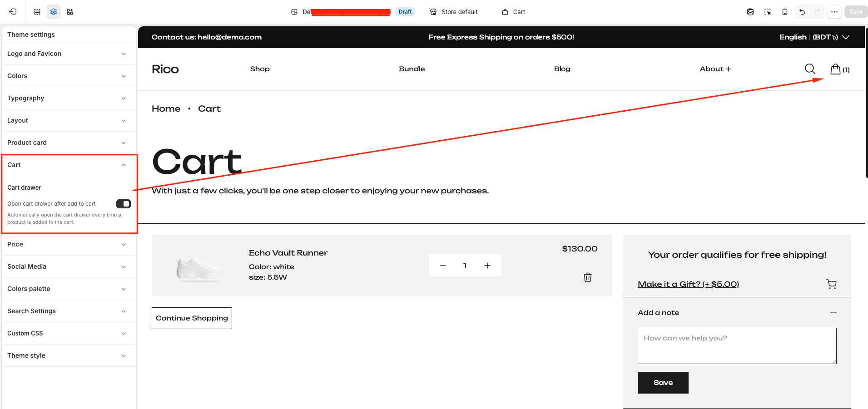Image resolution: width=868 pixels, height=409 pixels.
Task: Click the Home breadcrumb link
Action: pyautogui.click(x=166, y=109)
